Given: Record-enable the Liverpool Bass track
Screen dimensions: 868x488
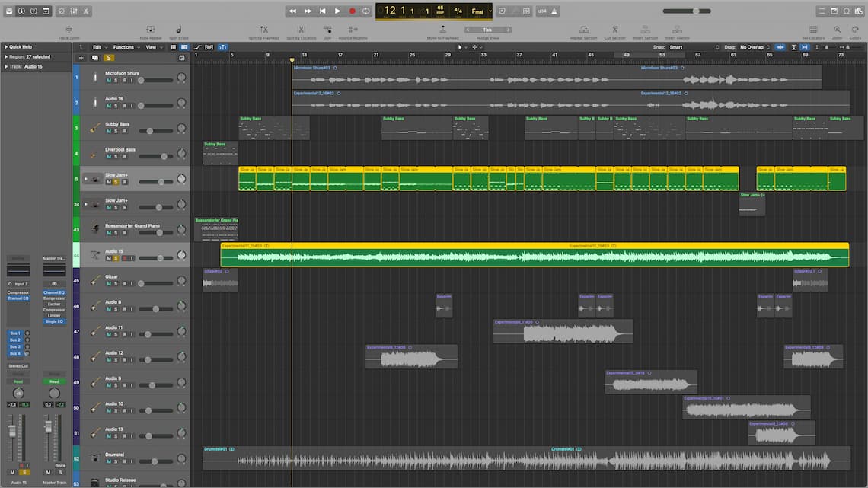Looking at the screenshot, I should pyautogui.click(x=125, y=157).
